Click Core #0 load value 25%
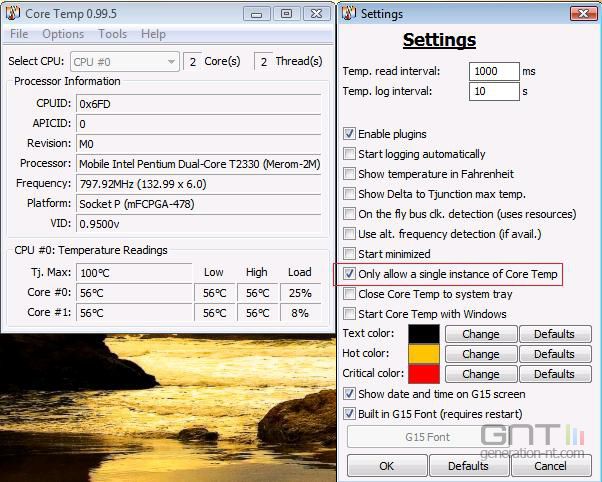The width and height of the screenshot is (602, 482). tap(300, 293)
